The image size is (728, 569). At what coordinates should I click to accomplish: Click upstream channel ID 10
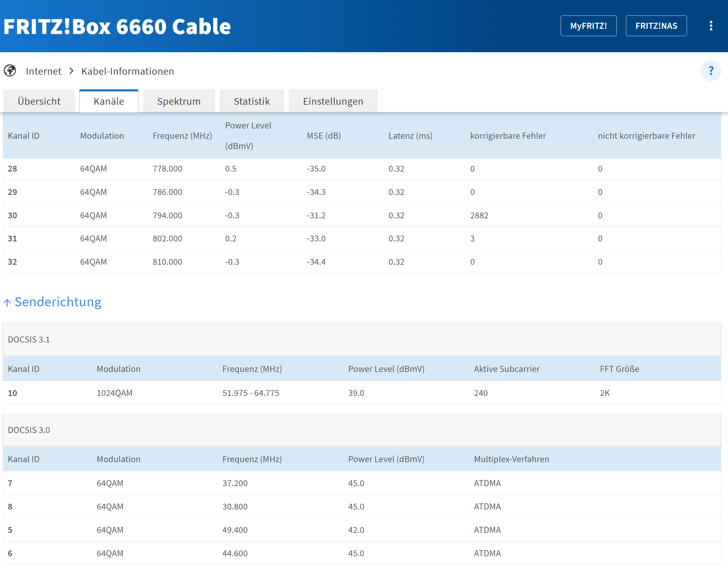12,393
